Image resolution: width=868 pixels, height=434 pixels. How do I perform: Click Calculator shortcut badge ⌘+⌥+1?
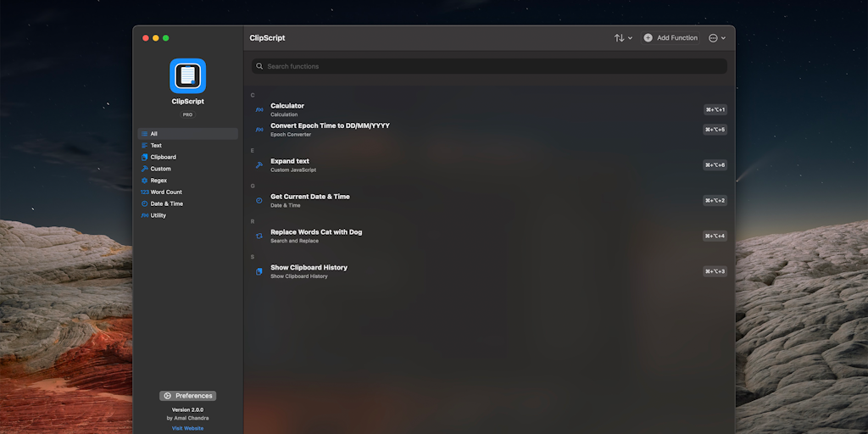click(x=715, y=109)
